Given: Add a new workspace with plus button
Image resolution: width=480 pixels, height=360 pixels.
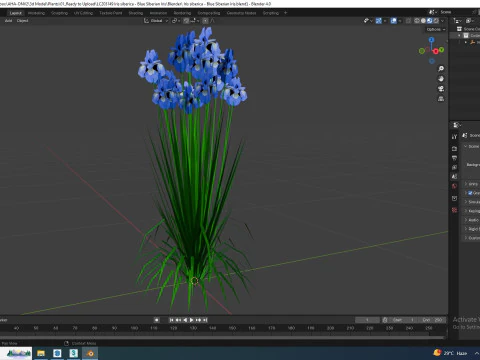Looking at the screenshot, I should tap(285, 13).
